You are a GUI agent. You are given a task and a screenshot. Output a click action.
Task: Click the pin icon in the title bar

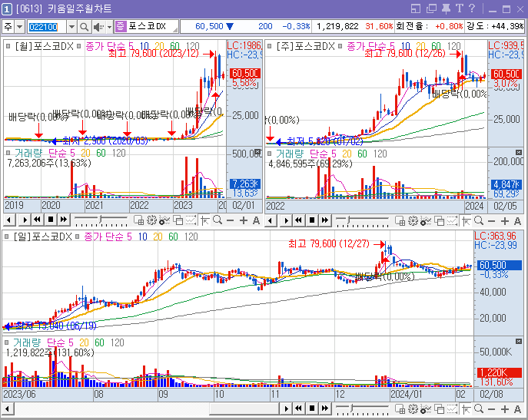click(x=447, y=8)
